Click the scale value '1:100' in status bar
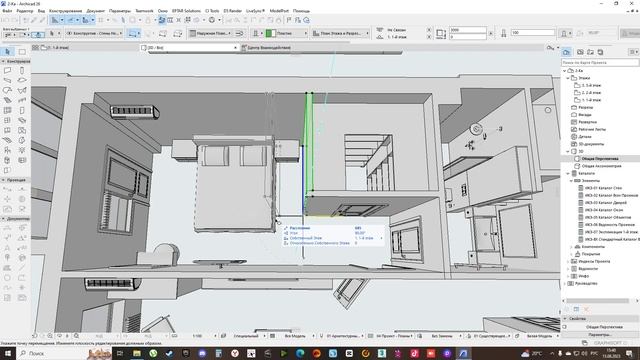The width and height of the screenshot is (640, 360). (198, 336)
